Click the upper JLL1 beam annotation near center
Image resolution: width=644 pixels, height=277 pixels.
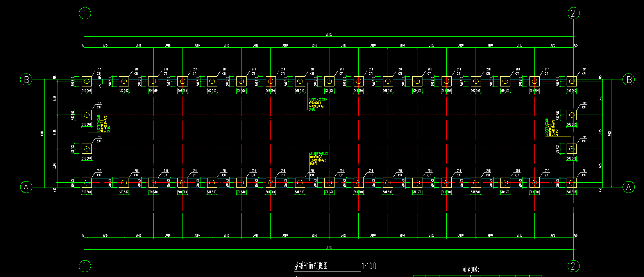point(317,105)
